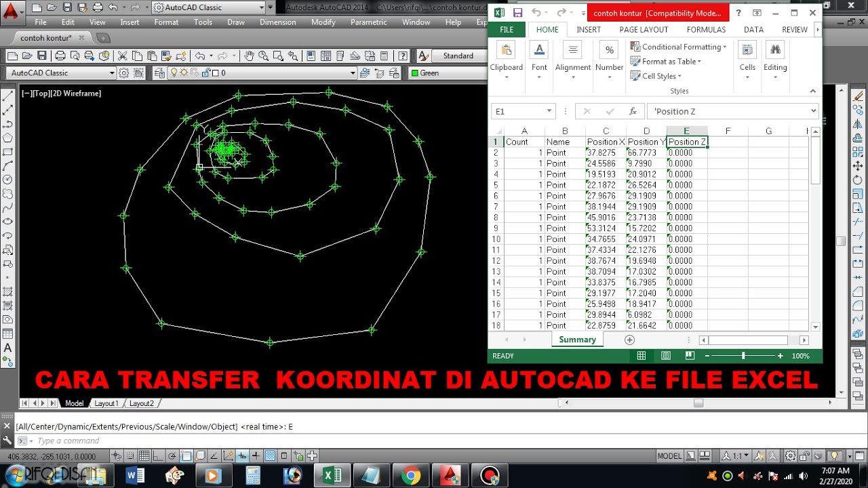Click the Calculator icon in the Windows taskbar

coord(253,476)
